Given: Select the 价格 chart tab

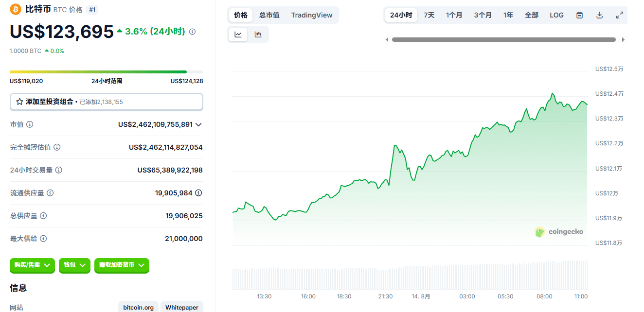Looking at the screenshot, I should coord(241,15).
